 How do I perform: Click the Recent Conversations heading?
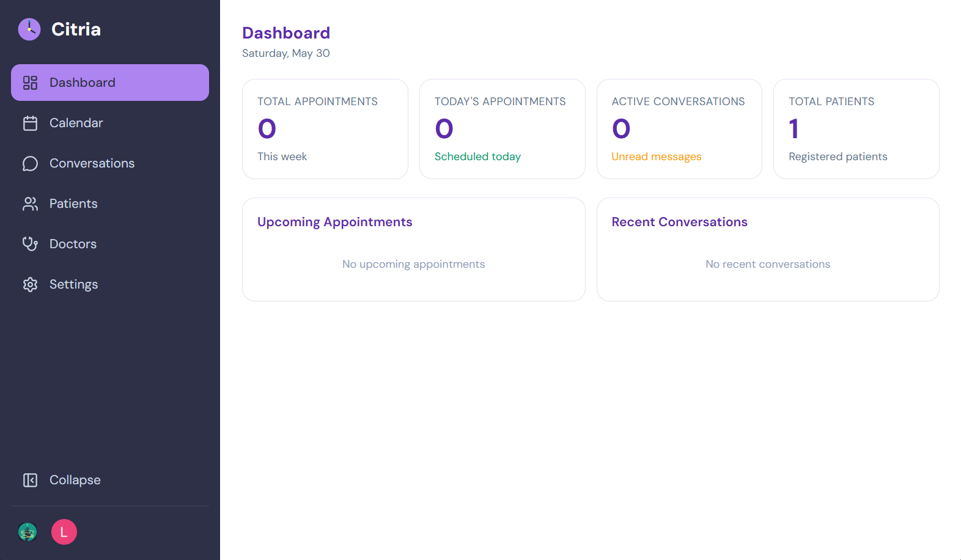679,222
